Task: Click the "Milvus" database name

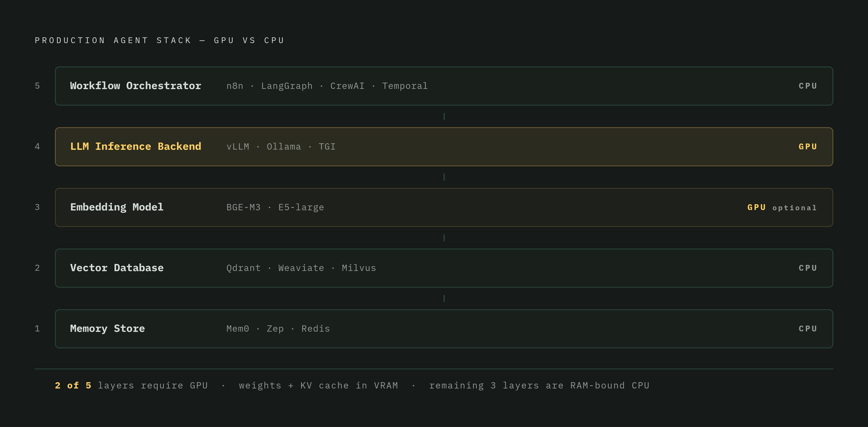Action: pyautogui.click(x=359, y=268)
